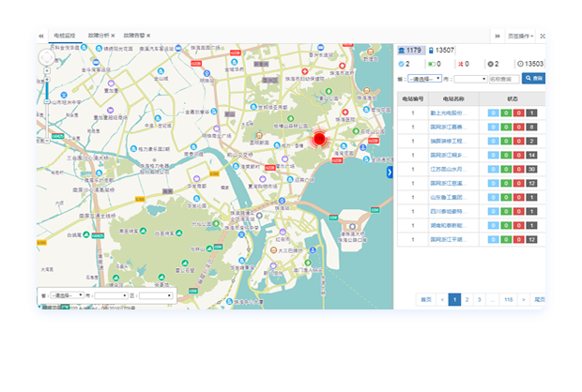Filter by the clock status showing 13503
582x392 pixels.
(530, 64)
